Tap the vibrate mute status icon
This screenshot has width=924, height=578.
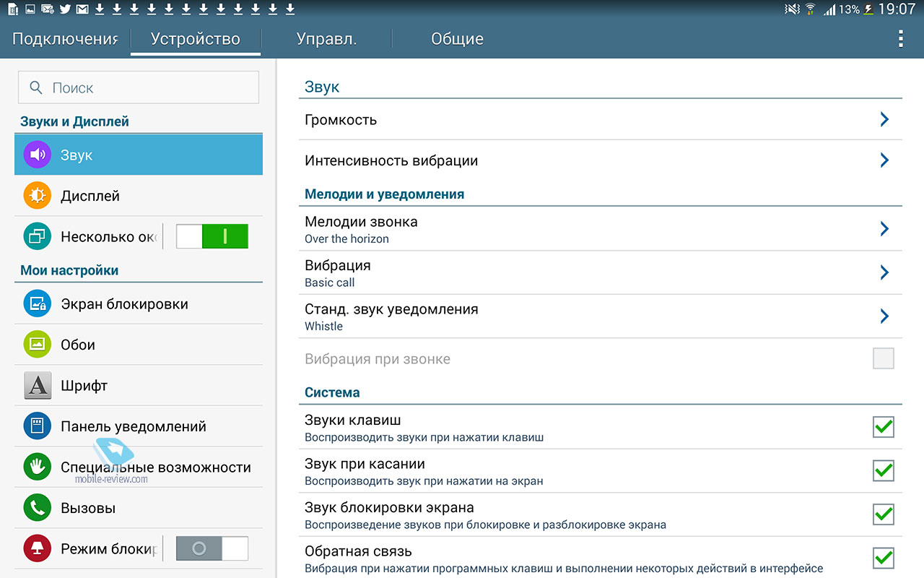tap(792, 9)
